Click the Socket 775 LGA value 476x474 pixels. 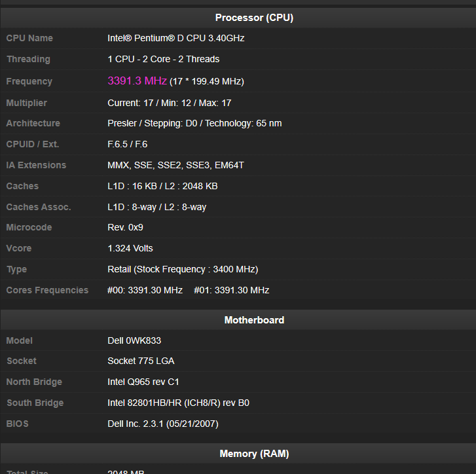[x=141, y=361]
